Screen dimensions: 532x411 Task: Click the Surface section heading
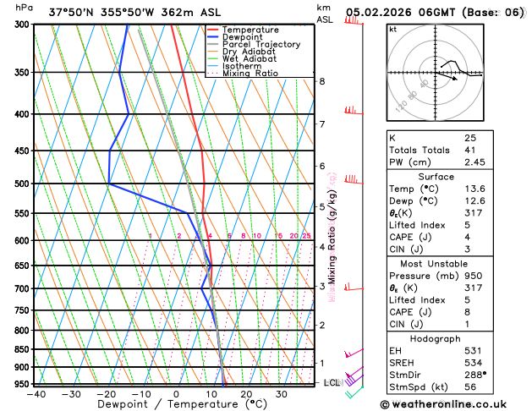pyautogui.click(x=436, y=177)
